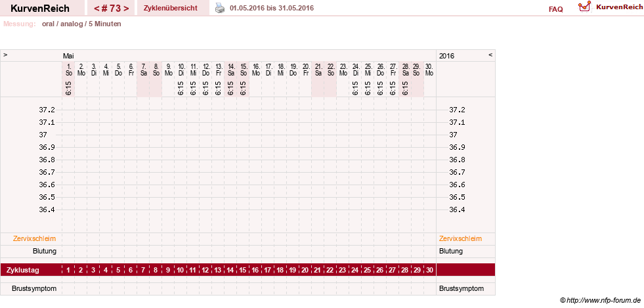Click the left 37.2 temperature axis label
This screenshot has height=308, width=644.
tap(47, 110)
